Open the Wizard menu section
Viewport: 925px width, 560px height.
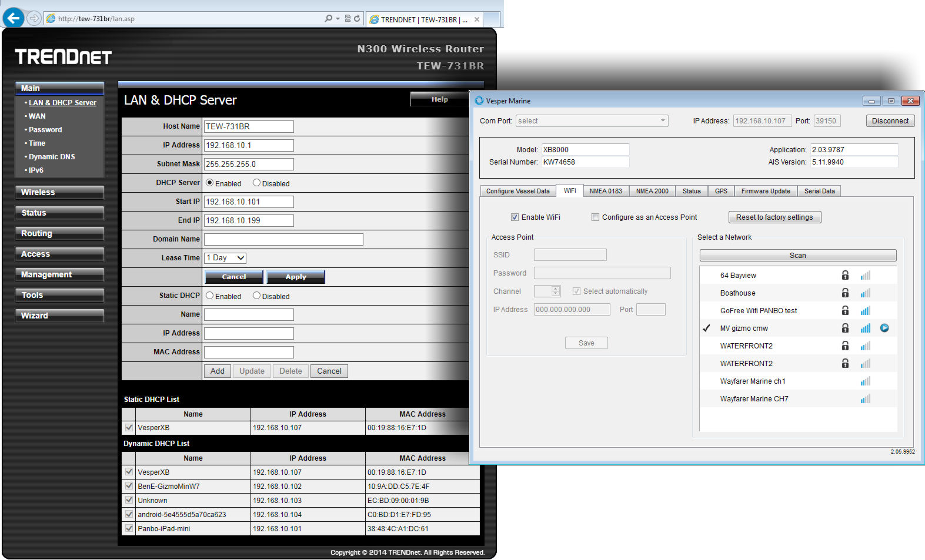(59, 316)
